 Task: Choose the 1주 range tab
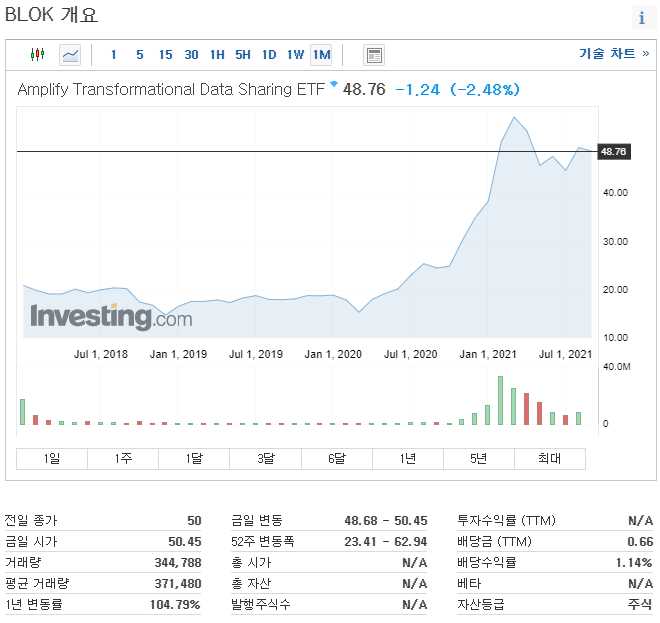(123, 458)
